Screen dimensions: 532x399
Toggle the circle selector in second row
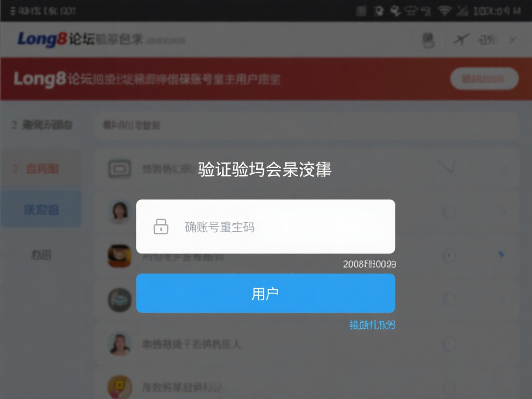[449, 212]
